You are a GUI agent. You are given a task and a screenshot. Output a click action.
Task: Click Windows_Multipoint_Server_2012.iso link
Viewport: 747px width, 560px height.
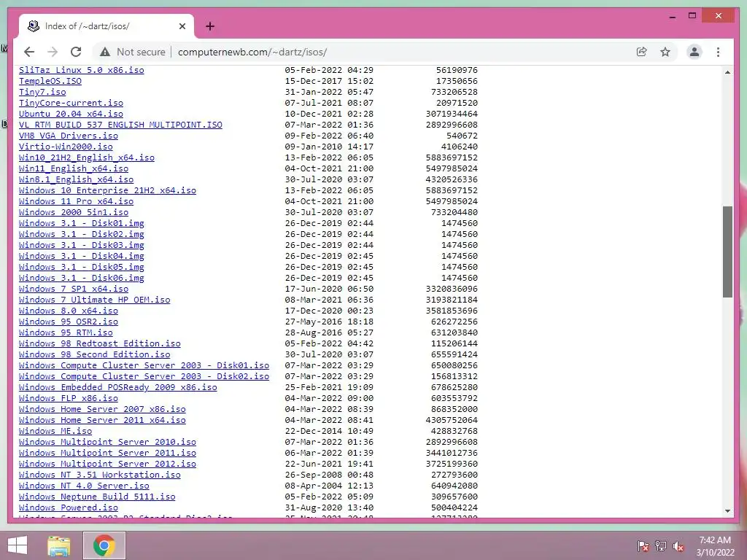[108, 464]
